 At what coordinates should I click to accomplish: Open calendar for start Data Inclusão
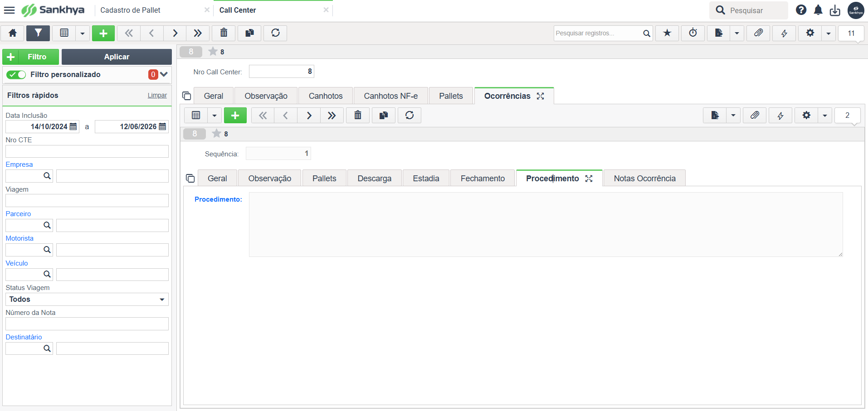point(73,127)
